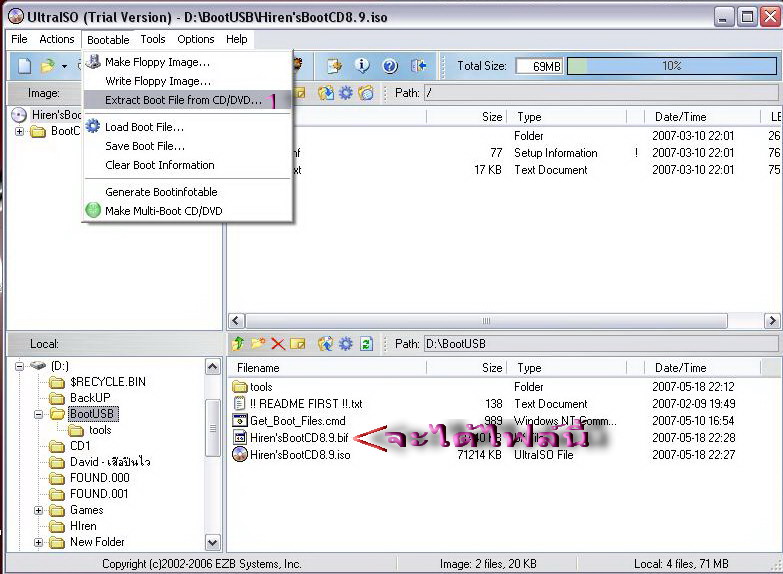
Task: Choose Save Boot File menu entry
Action: 187,146
